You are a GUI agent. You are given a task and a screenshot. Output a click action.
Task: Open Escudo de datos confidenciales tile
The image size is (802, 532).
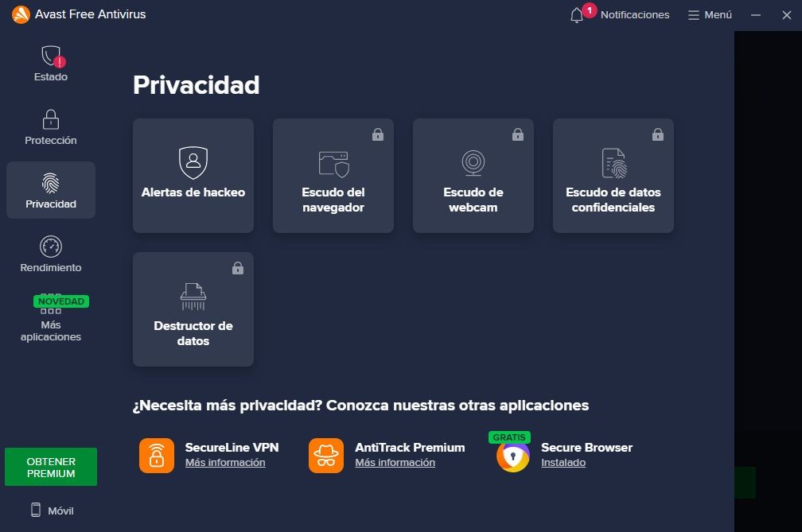click(613, 176)
